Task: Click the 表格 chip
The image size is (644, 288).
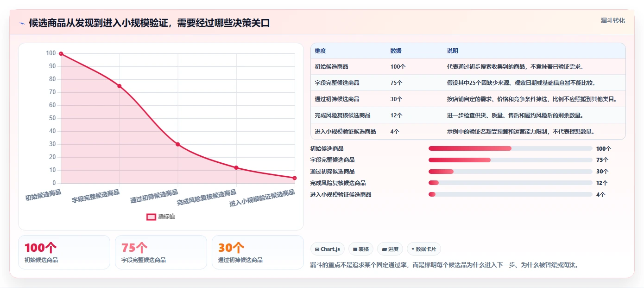Action: (361, 249)
